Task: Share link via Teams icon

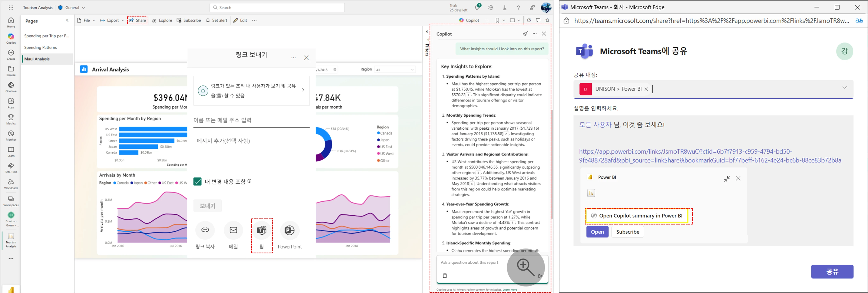Action: (261, 230)
